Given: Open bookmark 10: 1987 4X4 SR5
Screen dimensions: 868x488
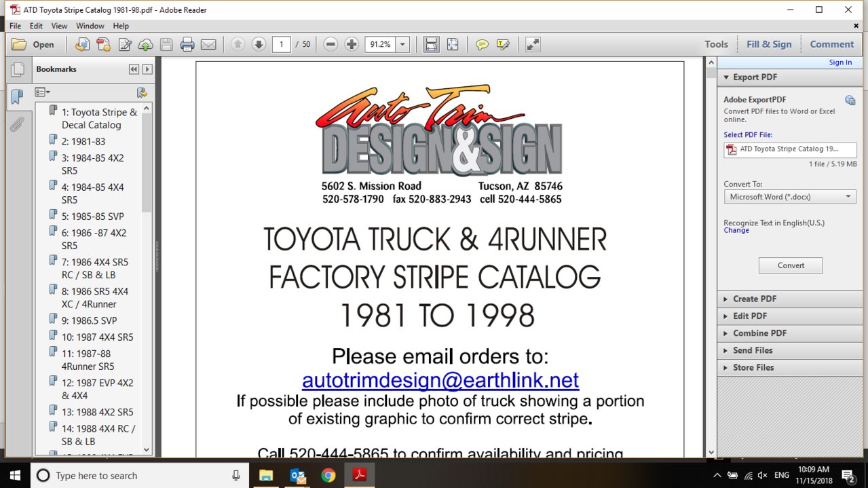Looking at the screenshot, I should 97,337.
